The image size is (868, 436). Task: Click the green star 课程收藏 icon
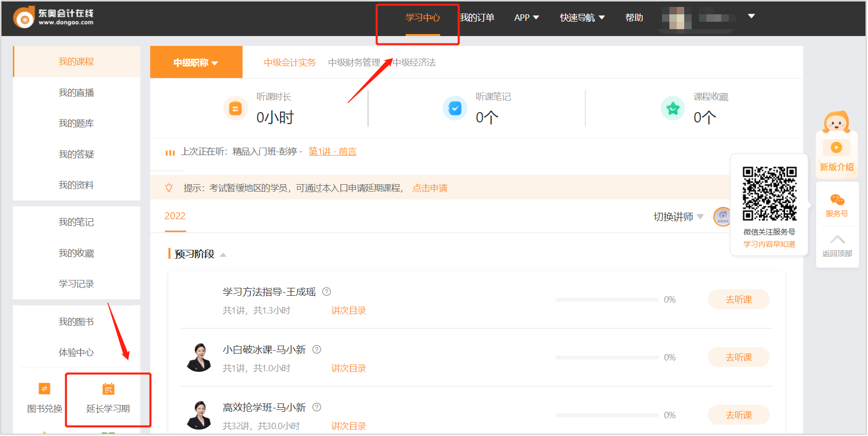tap(672, 108)
